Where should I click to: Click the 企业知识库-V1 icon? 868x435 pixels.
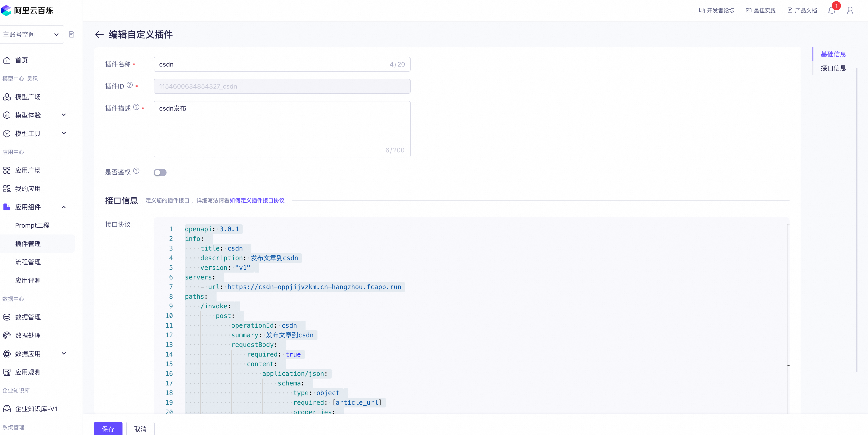pyautogui.click(x=7, y=409)
